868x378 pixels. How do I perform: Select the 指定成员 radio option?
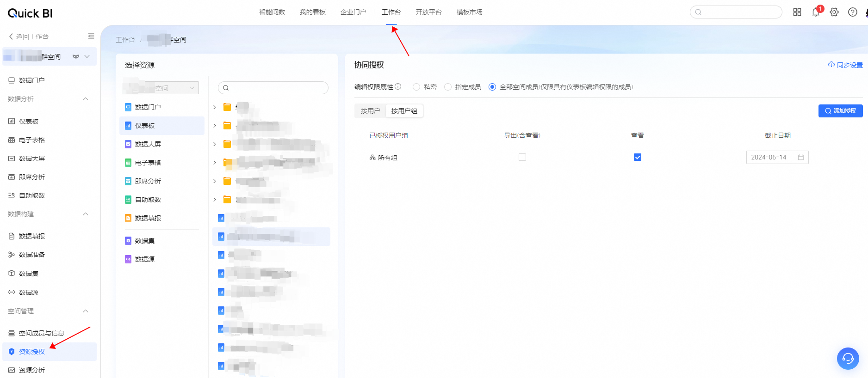448,87
